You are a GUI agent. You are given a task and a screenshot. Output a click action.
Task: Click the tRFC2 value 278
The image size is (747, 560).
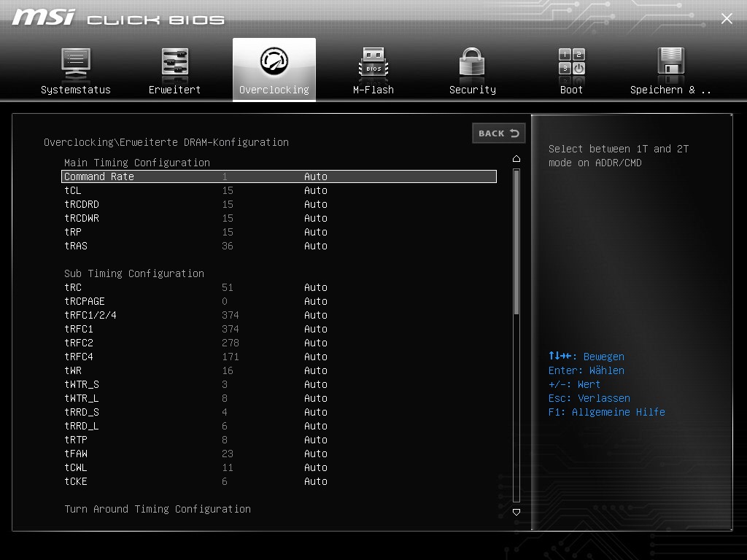[230, 343]
